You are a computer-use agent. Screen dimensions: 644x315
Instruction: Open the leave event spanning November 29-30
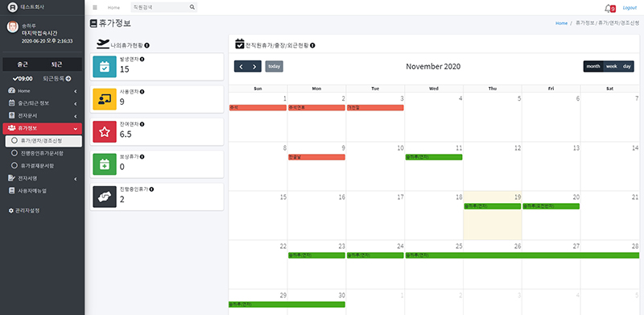click(x=287, y=305)
